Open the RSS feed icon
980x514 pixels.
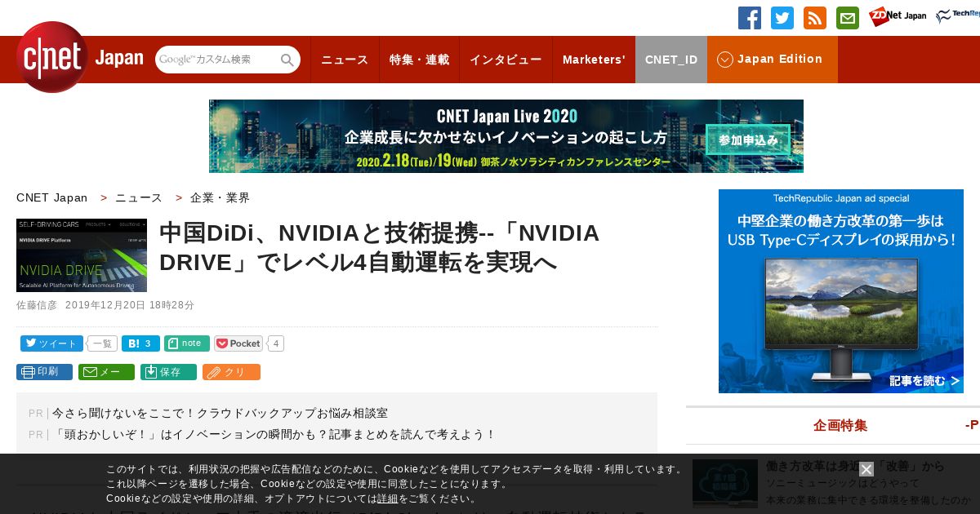815,18
